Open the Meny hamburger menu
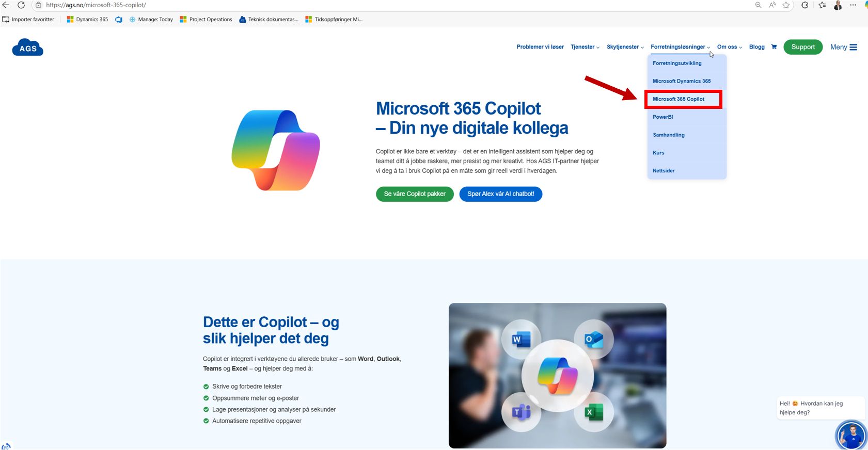The image size is (868, 450). [844, 47]
